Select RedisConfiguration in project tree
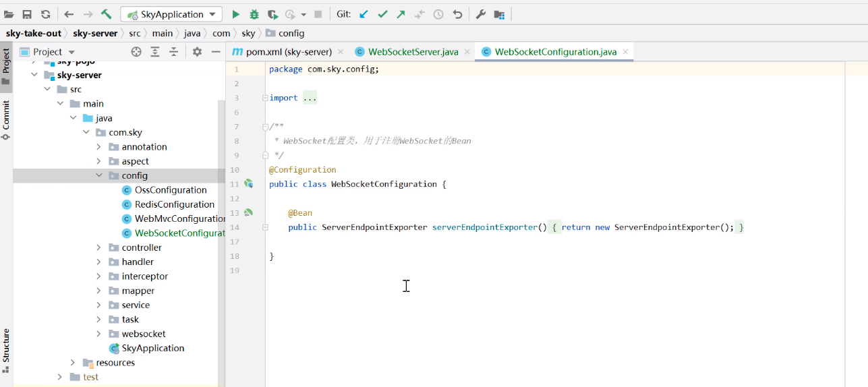This screenshot has width=868, height=387. point(175,204)
